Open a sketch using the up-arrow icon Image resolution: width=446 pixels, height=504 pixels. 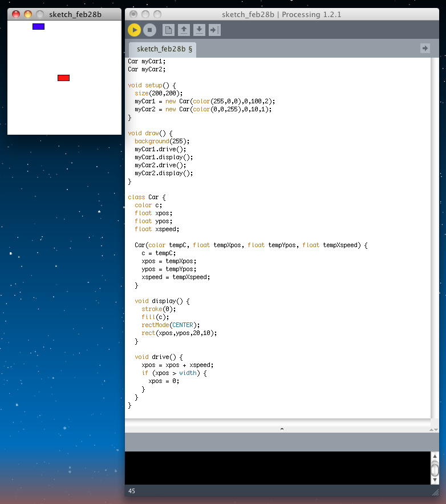click(x=184, y=30)
